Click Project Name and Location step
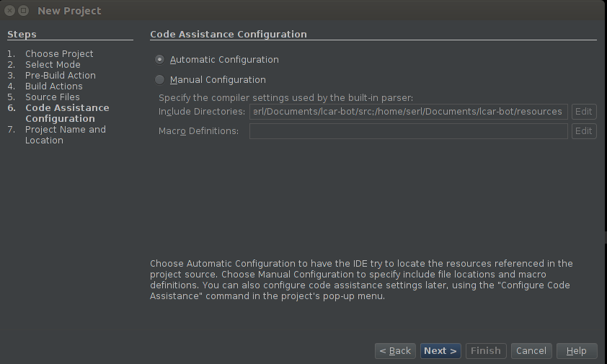Viewport: 607px width, 364px height. (66, 135)
